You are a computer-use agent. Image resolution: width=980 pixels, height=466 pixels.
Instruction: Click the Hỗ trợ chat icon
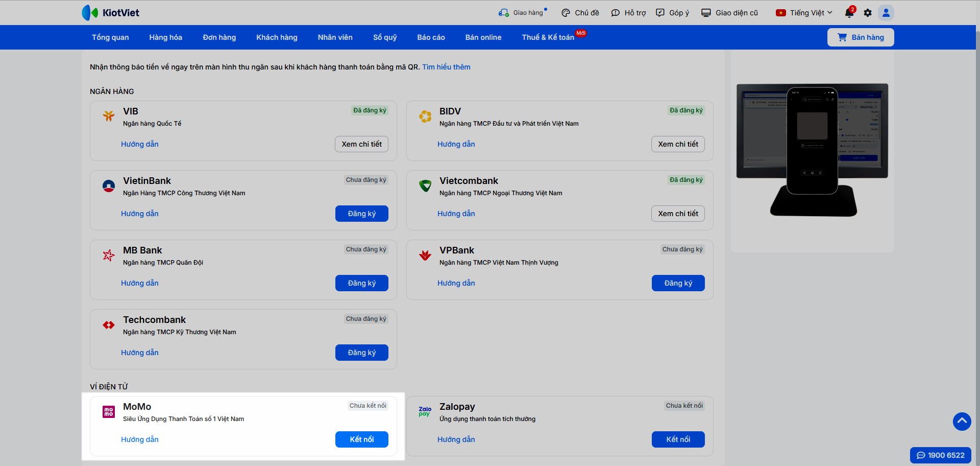(616, 13)
